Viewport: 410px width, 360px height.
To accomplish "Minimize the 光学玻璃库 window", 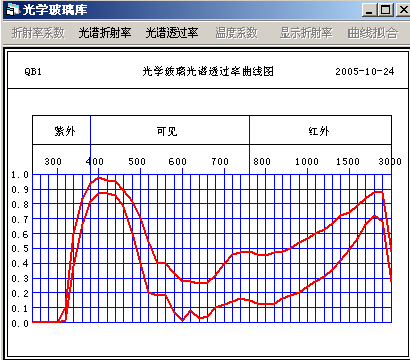I will tap(369, 10).
